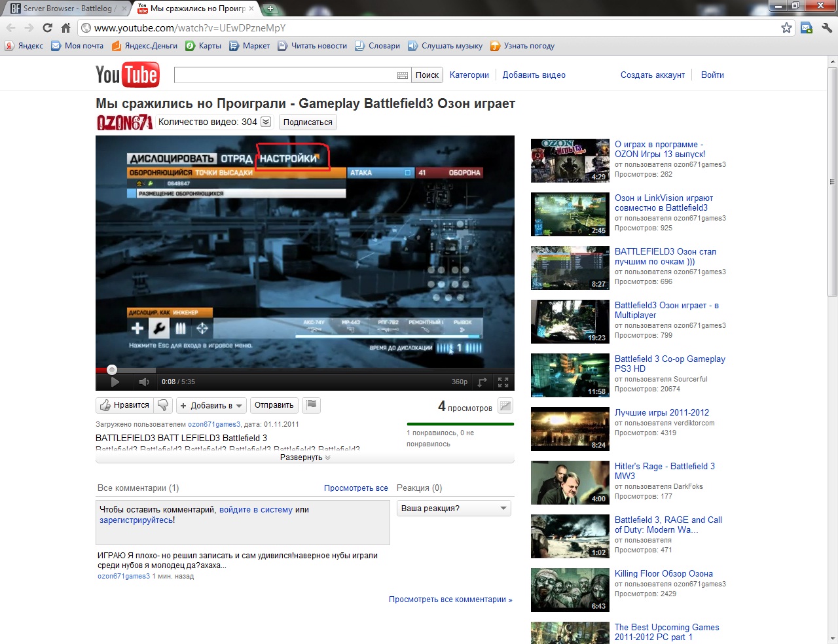Open thumbnail of OZON Игры 13 выпуск
This screenshot has width=838, height=644.
[570, 160]
